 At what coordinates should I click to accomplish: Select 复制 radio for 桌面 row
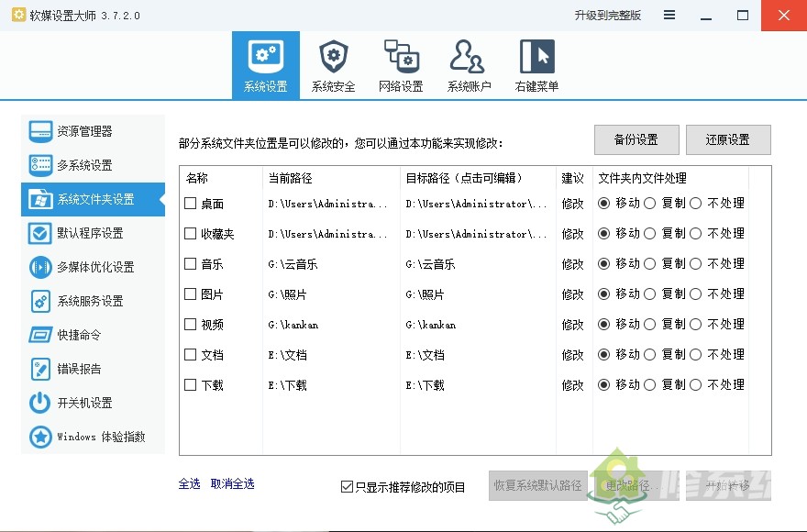(x=650, y=204)
